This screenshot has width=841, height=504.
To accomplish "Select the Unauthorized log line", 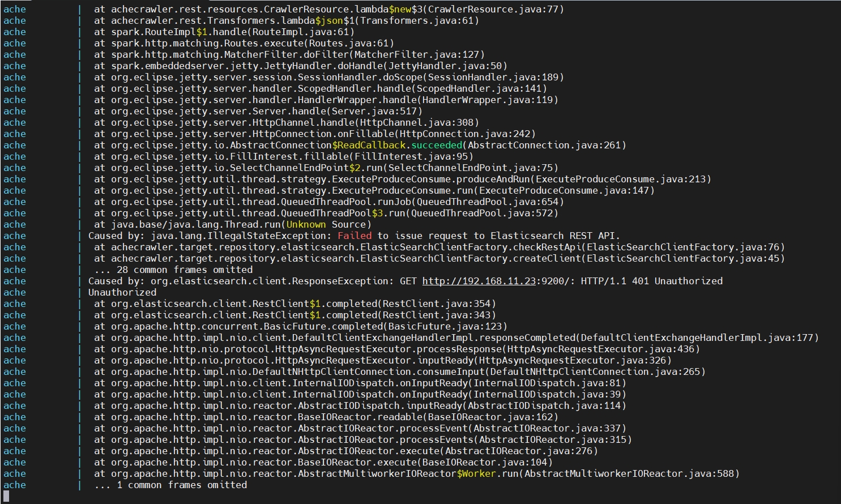I will tap(122, 292).
